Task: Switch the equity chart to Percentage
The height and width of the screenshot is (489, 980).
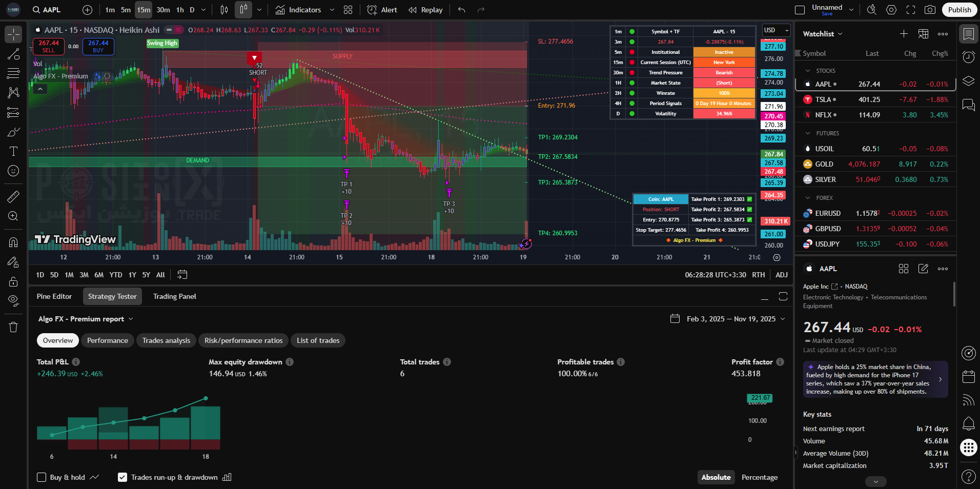Action: coord(759,477)
